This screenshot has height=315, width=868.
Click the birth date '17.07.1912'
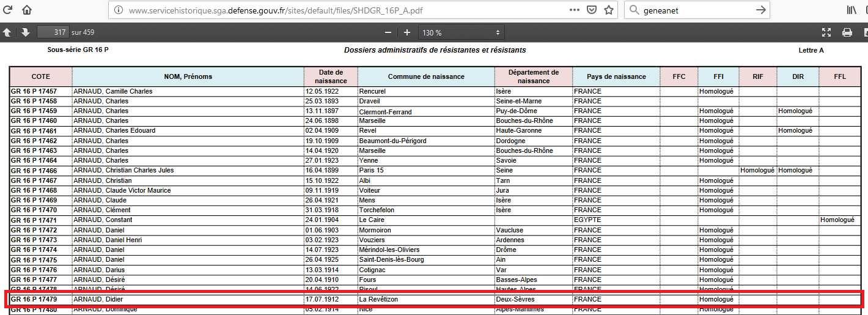[x=322, y=299]
